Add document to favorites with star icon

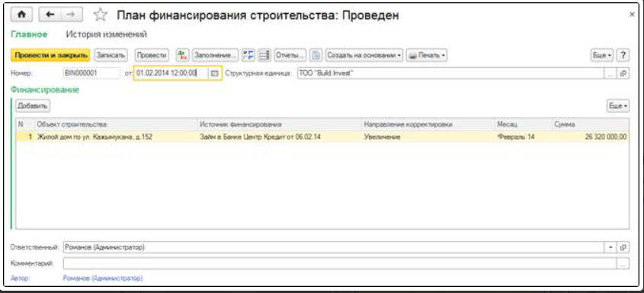click(x=100, y=15)
